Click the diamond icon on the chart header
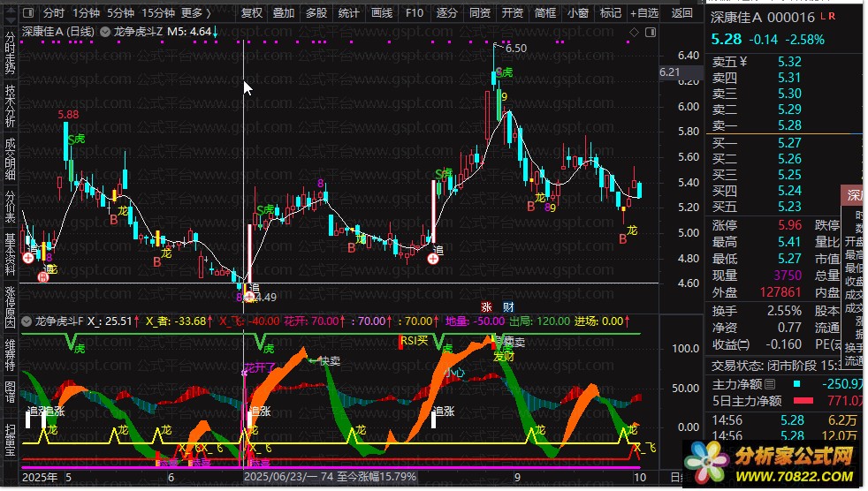The height and width of the screenshot is (491, 868). tap(634, 33)
